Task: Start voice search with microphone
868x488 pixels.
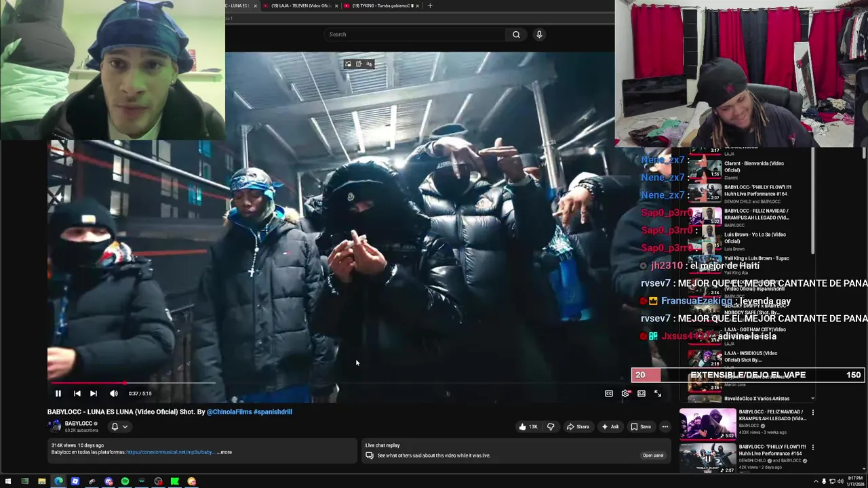Action: pyautogui.click(x=539, y=34)
